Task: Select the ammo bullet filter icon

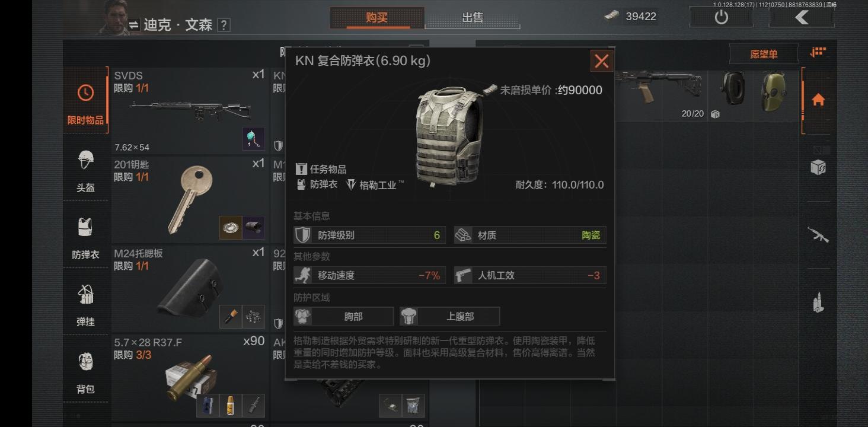Action: (x=818, y=302)
